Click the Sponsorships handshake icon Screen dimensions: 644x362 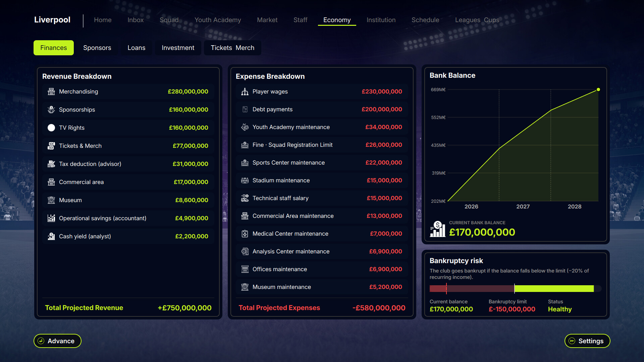(x=51, y=110)
